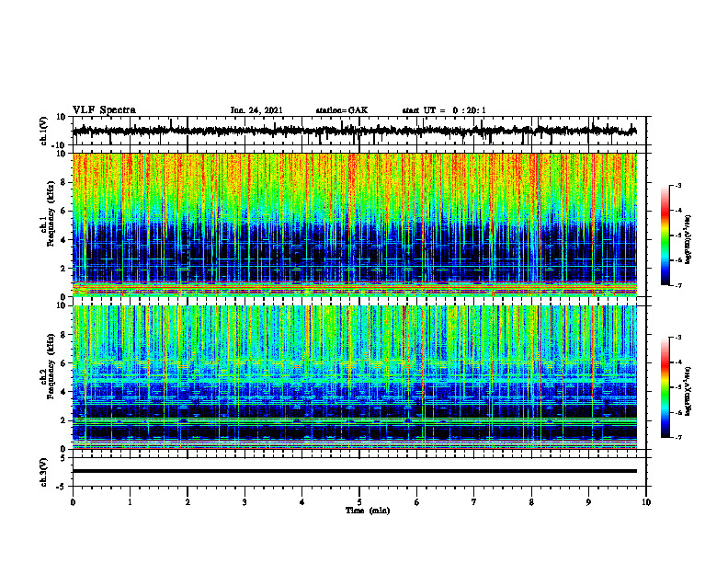The height and width of the screenshot is (563, 728).
Task: Click the "Time (min)" x-axis label
Action: (368, 511)
